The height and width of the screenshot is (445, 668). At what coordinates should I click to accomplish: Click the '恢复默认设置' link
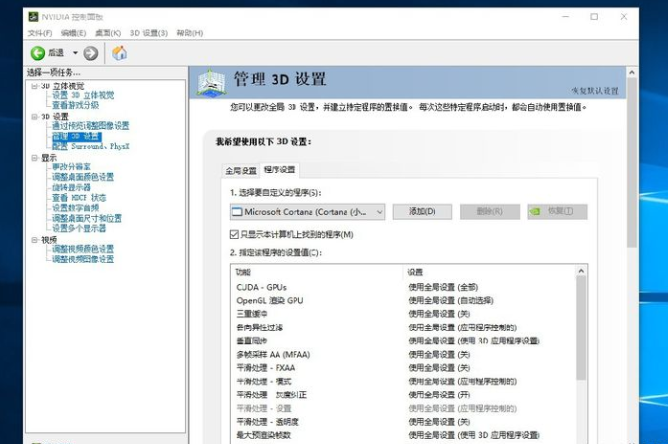point(595,91)
